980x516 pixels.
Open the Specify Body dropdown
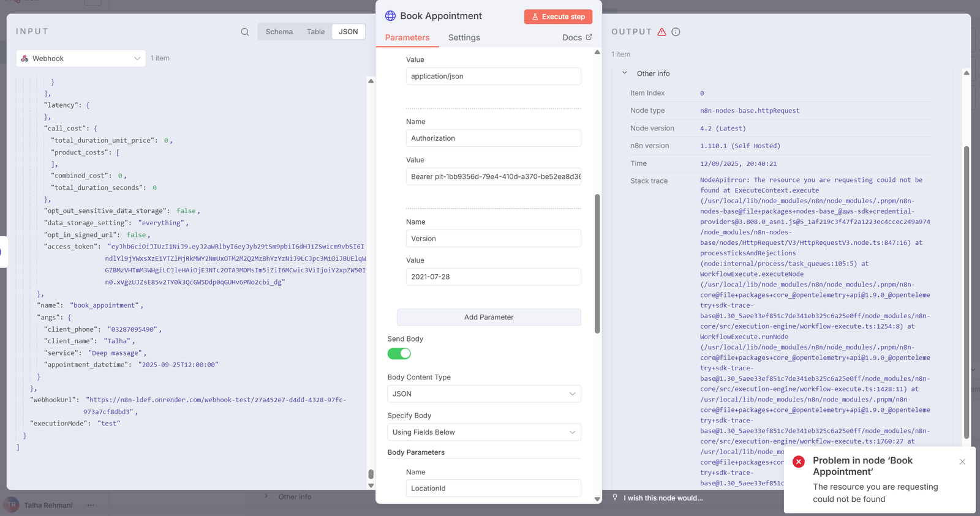point(484,432)
